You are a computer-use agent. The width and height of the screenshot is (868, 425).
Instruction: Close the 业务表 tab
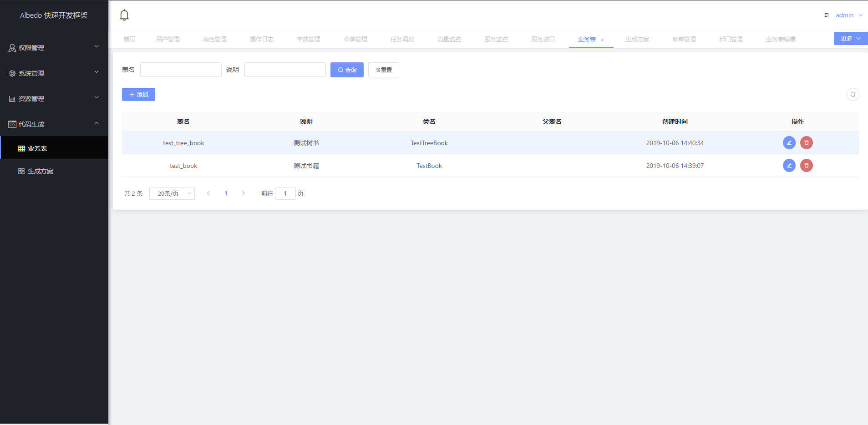point(602,40)
